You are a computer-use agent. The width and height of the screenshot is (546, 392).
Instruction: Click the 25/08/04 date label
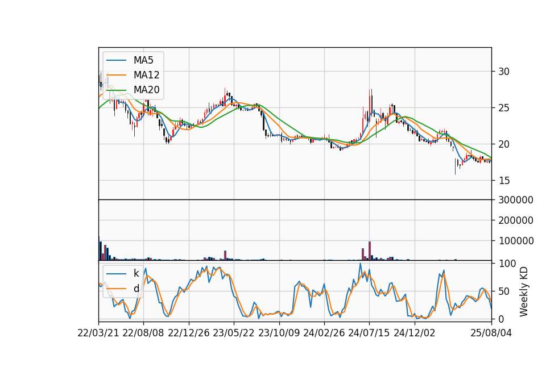(x=491, y=333)
